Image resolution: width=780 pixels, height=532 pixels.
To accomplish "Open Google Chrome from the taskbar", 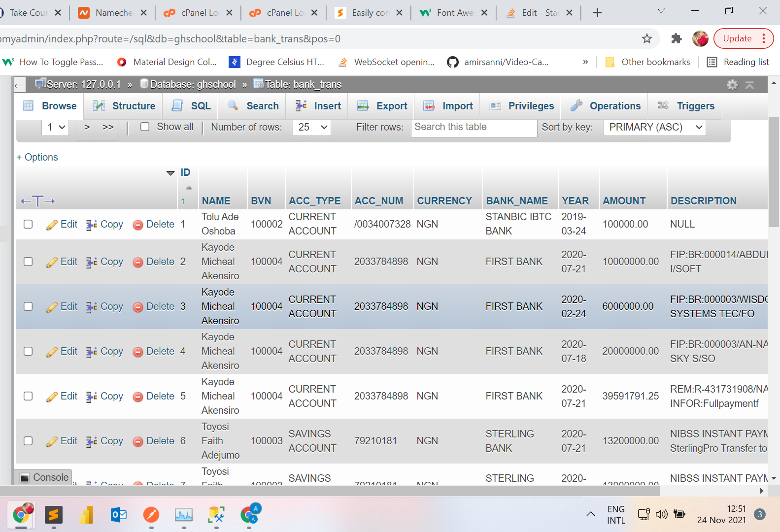I will 21,515.
